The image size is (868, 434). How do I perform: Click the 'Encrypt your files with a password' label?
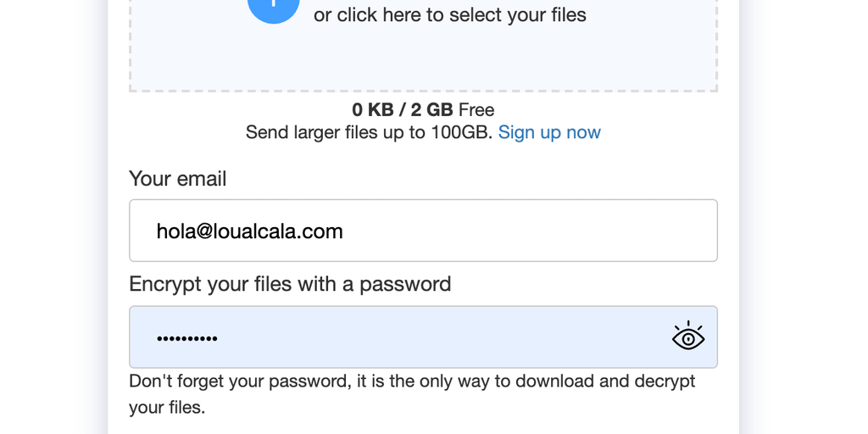tap(290, 284)
